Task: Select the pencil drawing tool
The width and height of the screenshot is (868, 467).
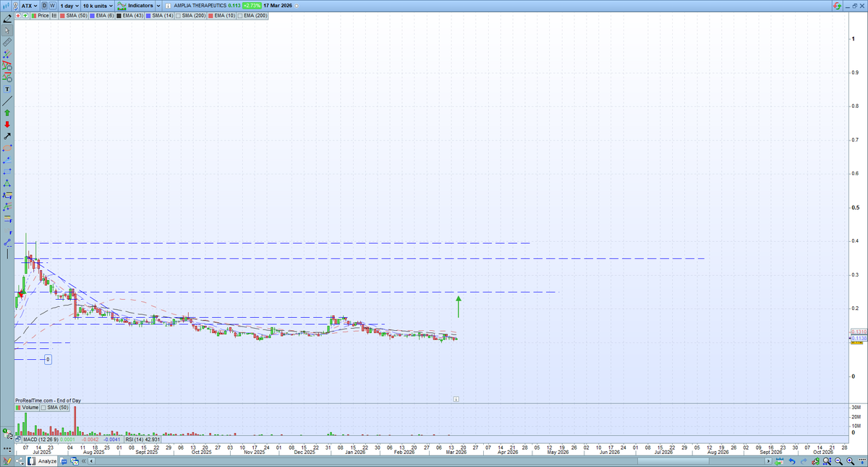Action: click(7, 18)
